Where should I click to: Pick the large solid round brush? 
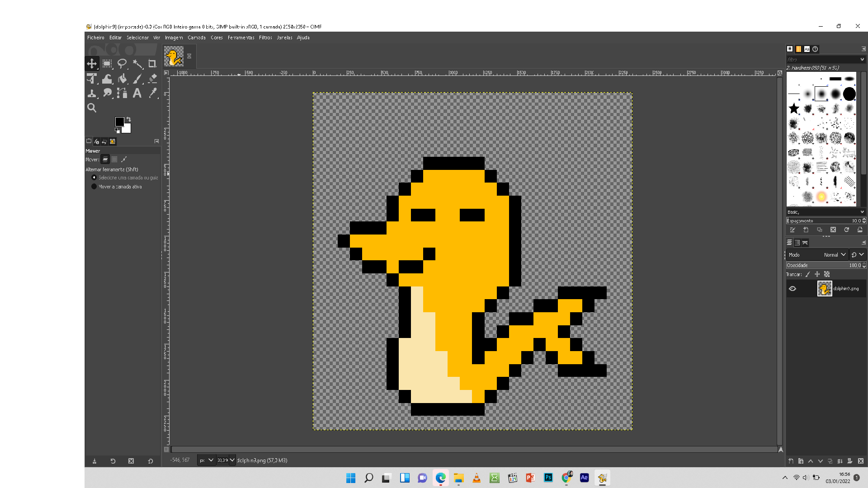(x=849, y=94)
